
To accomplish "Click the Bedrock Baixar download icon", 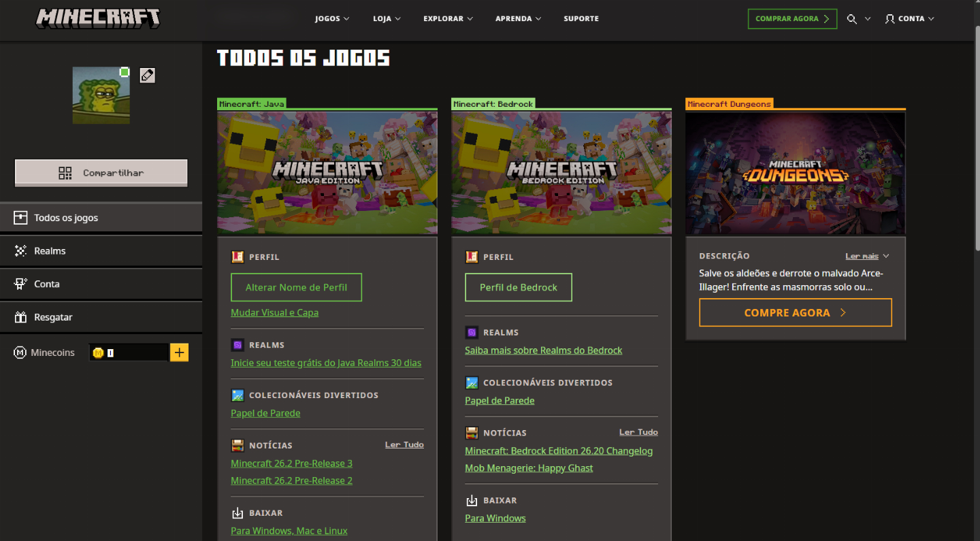I will point(472,501).
